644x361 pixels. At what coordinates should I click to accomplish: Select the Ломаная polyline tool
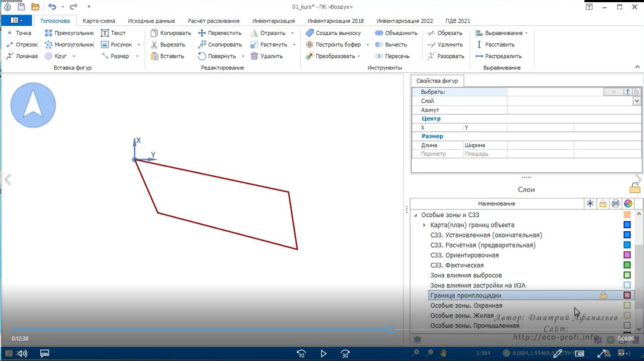tap(22, 56)
